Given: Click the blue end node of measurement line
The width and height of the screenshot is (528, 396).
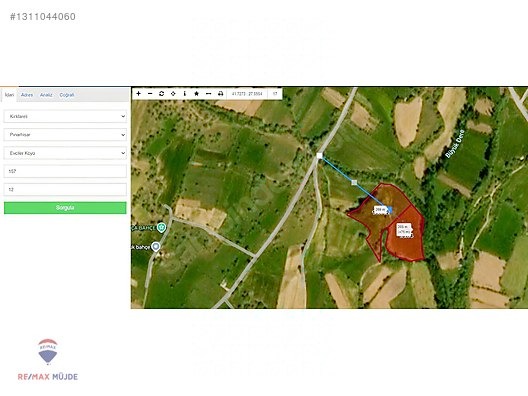Looking at the screenshot, I should 390,210.
